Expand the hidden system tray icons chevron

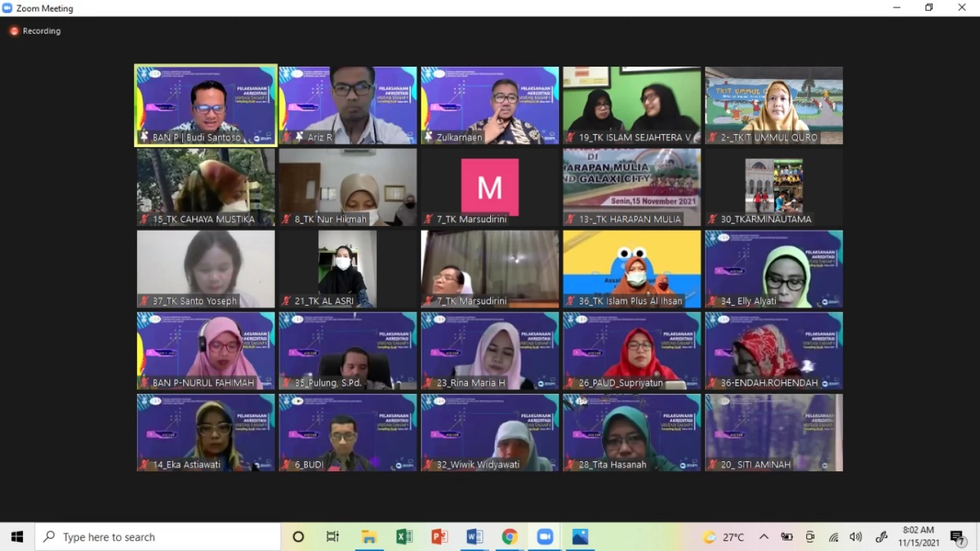click(764, 537)
